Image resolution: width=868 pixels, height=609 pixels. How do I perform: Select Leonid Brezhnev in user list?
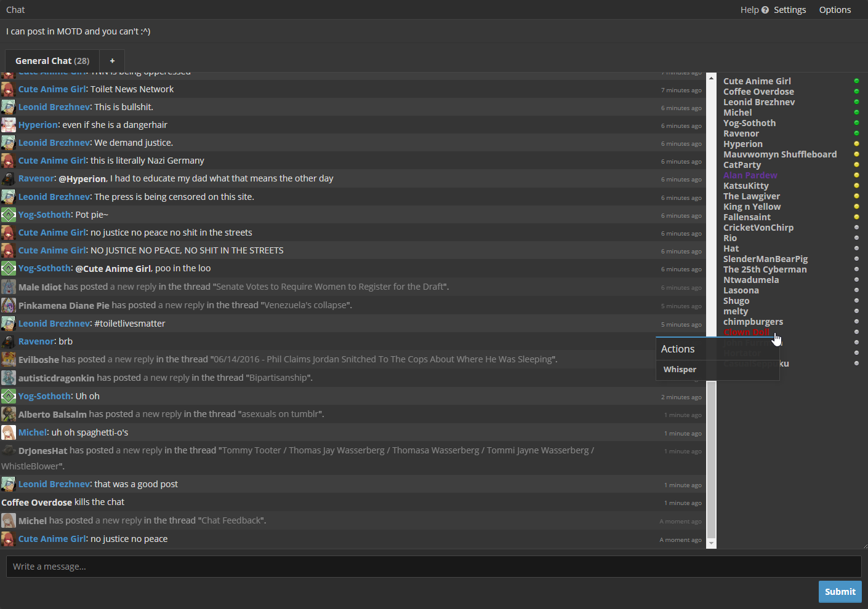point(759,102)
